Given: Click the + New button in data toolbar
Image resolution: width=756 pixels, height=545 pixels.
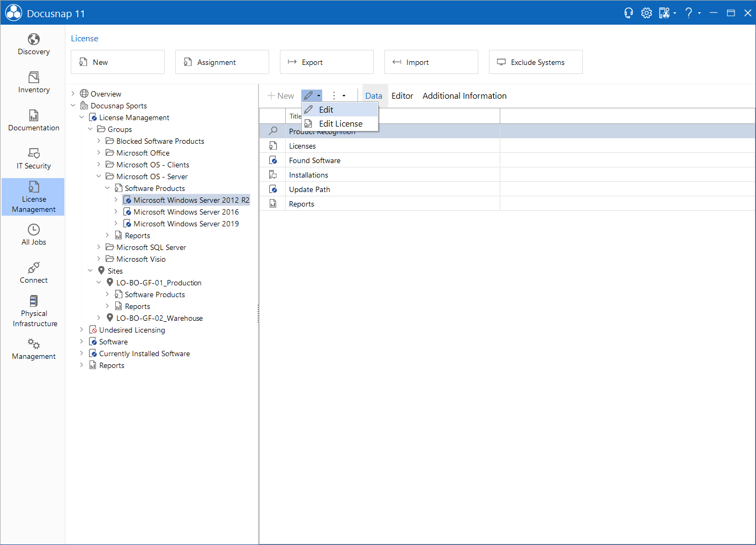Looking at the screenshot, I should point(280,95).
